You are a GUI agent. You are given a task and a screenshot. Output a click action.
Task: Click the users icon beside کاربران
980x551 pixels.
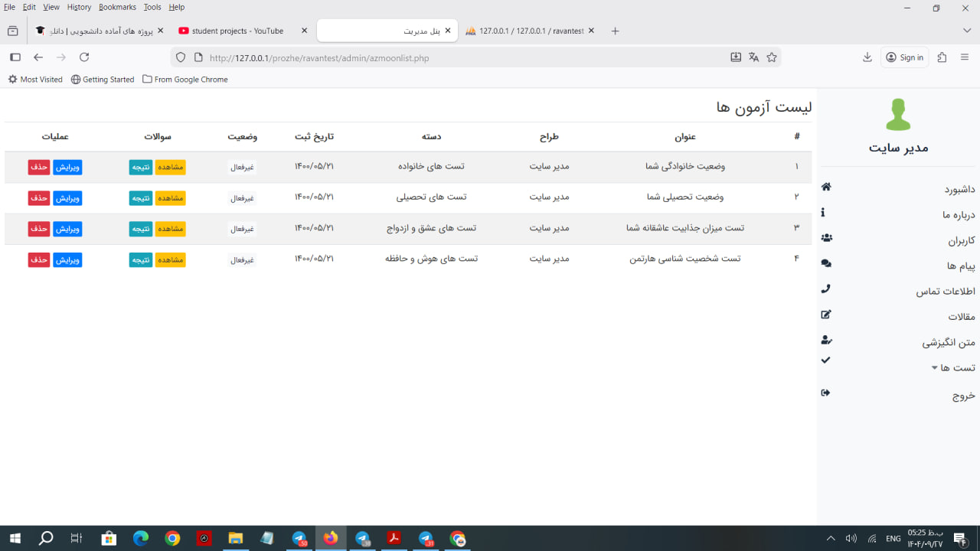826,238
